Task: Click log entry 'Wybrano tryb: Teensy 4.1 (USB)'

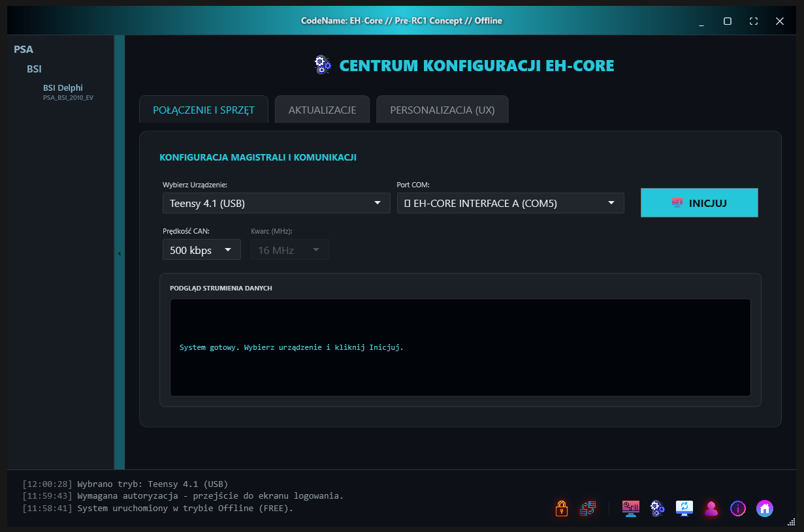Action: click(125, 484)
